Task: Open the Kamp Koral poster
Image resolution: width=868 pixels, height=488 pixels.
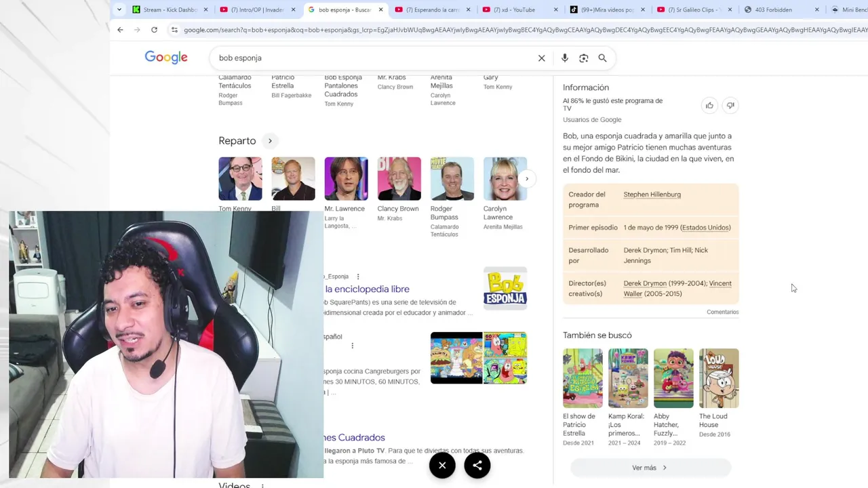Action: tap(628, 378)
